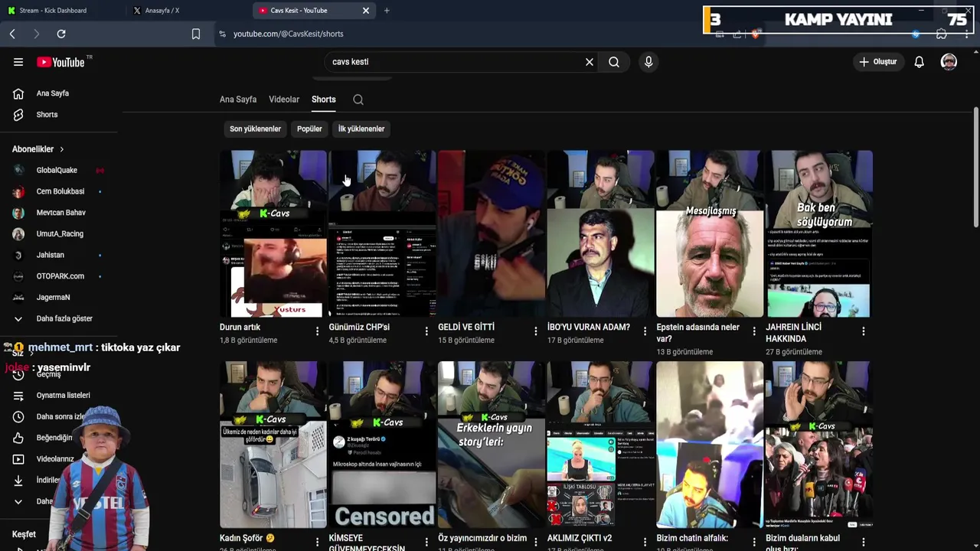980x551 pixels.
Task: Switch to channel Ana Sayfa tab
Action: [x=238, y=99]
